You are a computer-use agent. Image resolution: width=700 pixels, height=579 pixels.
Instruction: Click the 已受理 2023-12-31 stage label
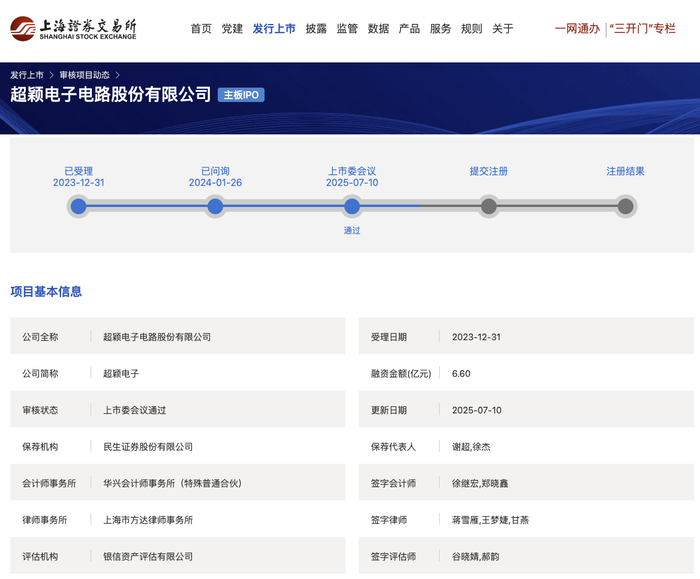(x=79, y=177)
